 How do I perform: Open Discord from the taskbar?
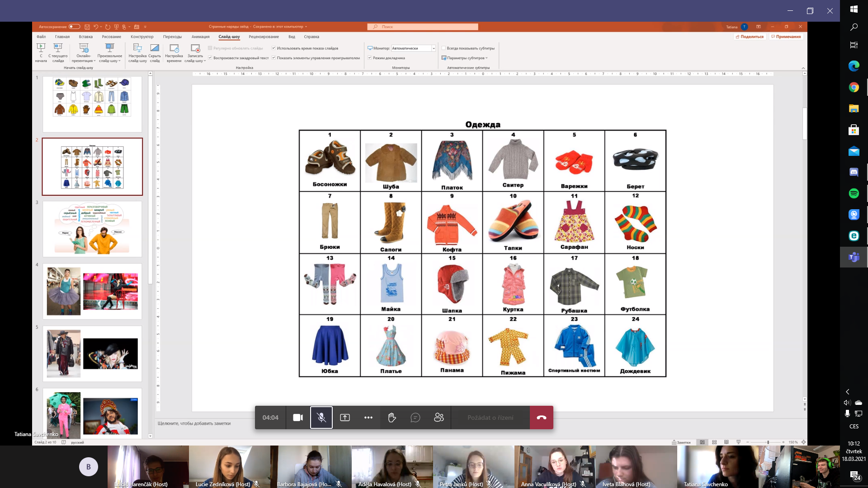(x=854, y=172)
